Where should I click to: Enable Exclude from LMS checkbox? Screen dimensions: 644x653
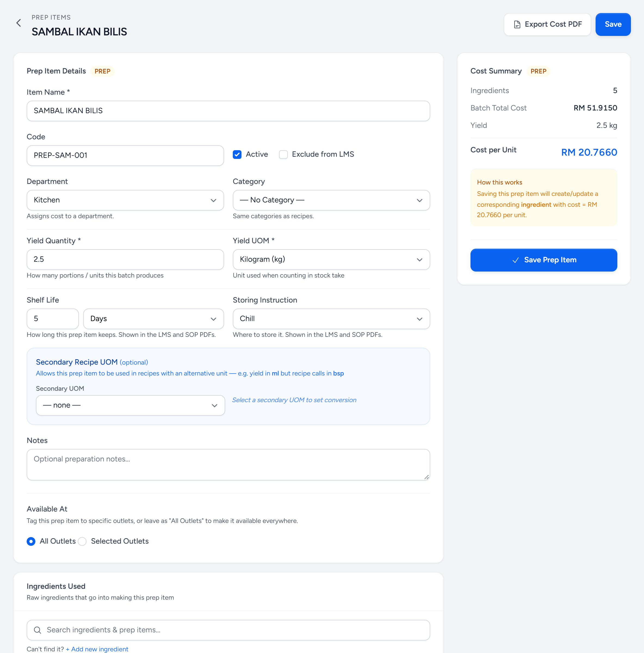point(283,155)
